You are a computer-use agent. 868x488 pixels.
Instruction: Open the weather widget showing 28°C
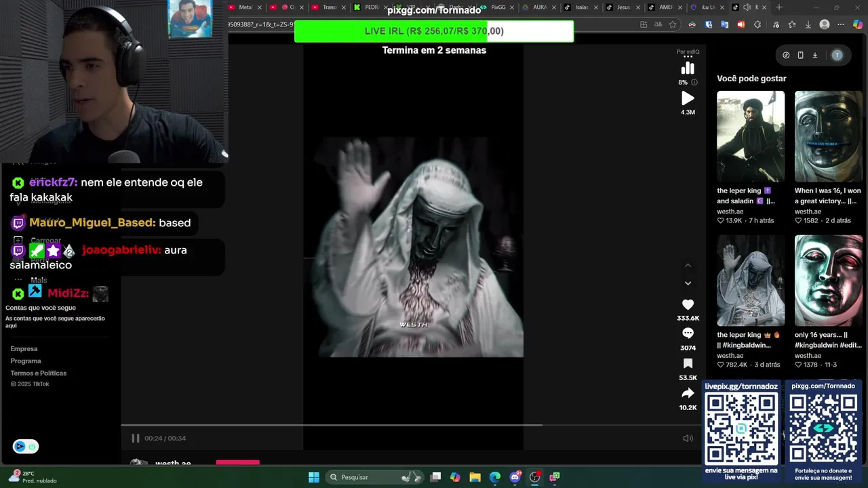33,477
